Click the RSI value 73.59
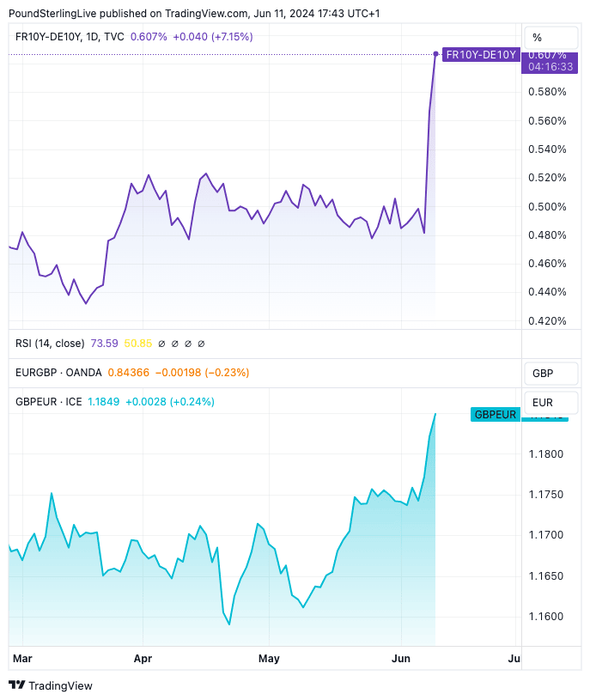This screenshot has width=590, height=700. pyautogui.click(x=104, y=344)
